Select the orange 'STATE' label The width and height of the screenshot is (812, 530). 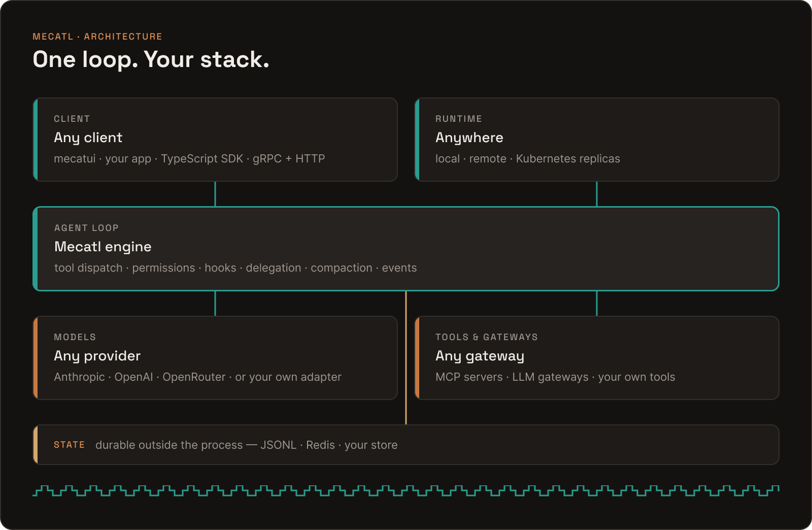[70, 445]
